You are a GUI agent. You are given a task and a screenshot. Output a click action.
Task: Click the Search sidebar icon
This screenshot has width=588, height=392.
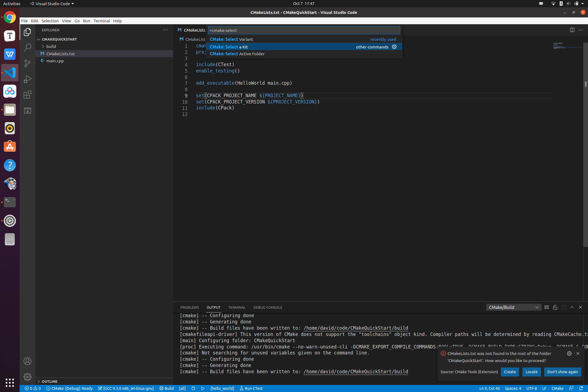(27, 47)
